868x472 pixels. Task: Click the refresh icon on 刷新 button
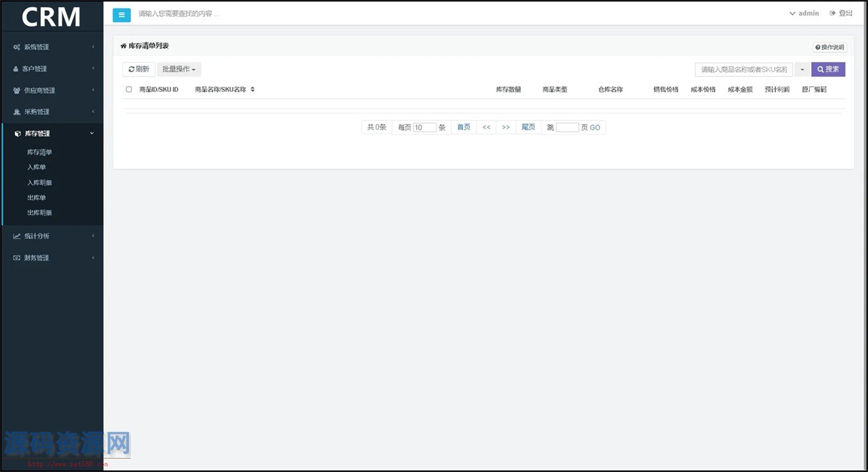131,69
